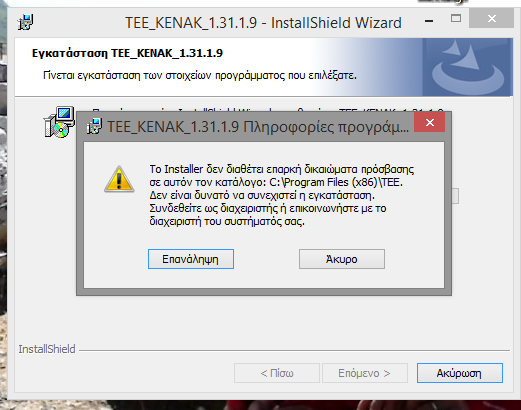Click the greyed-out Επόμενο > button

click(x=365, y=373)
